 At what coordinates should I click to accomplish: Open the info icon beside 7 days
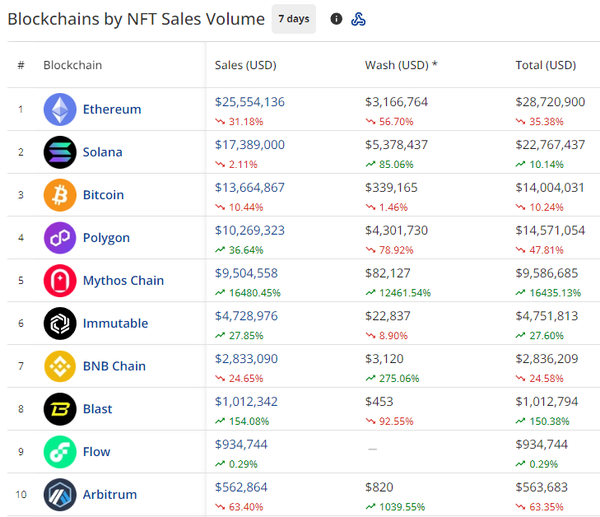(x=336, y=19)
